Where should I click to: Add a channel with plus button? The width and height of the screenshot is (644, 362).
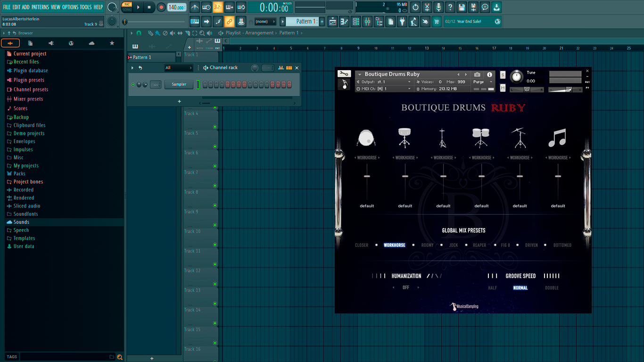(x=179, y=101)
